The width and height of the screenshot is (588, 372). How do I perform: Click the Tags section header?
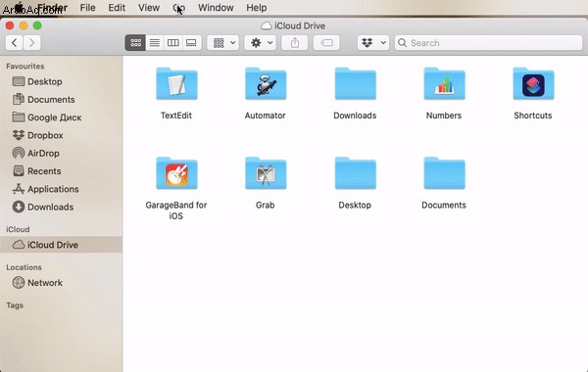click(15, 305)
